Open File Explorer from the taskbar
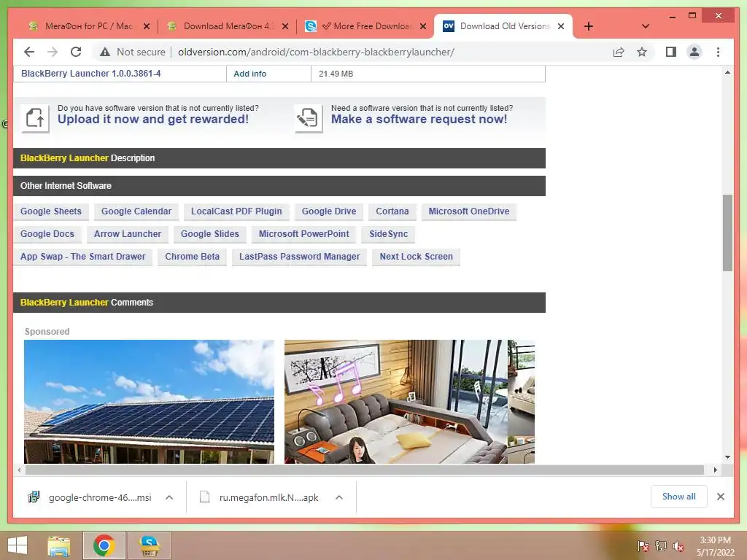Screen dimensions: 747x560 [x=58, y=545]
